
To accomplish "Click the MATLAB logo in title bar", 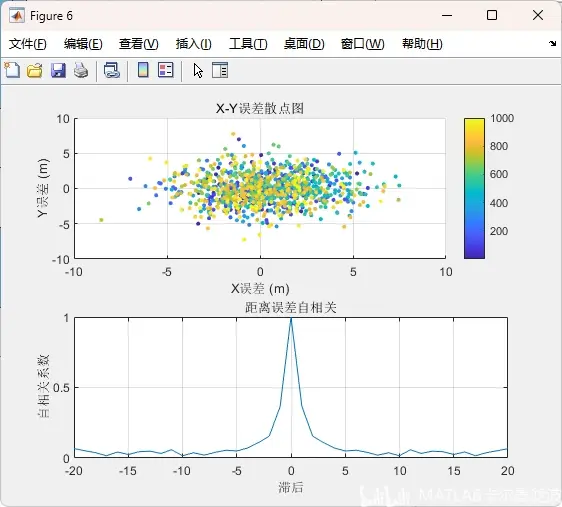I will point(17,16).
